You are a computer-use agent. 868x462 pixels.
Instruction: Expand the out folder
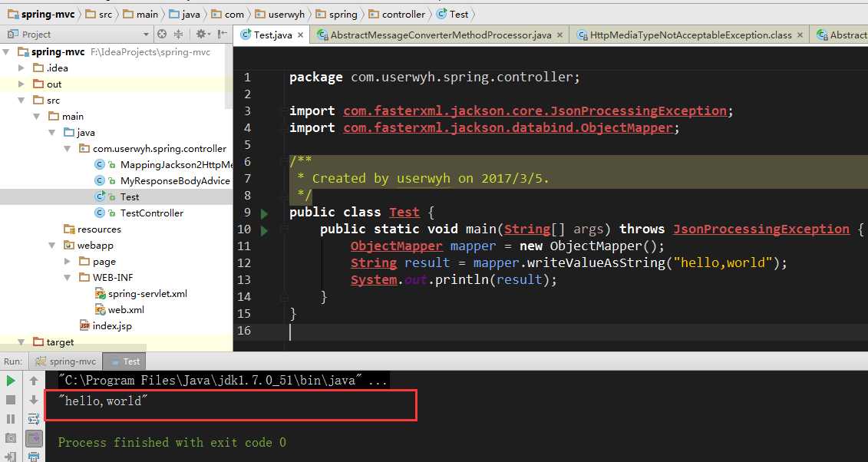(21, 84)
